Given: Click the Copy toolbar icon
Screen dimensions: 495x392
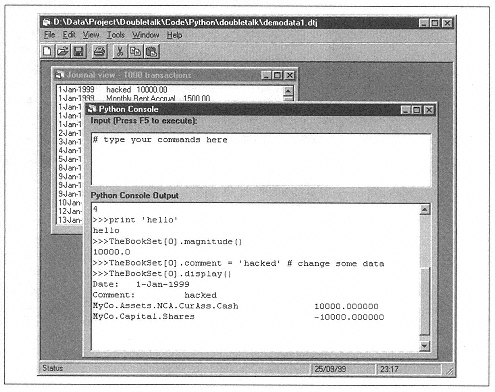Looking at the screenshot, I should tap(135, 51).
